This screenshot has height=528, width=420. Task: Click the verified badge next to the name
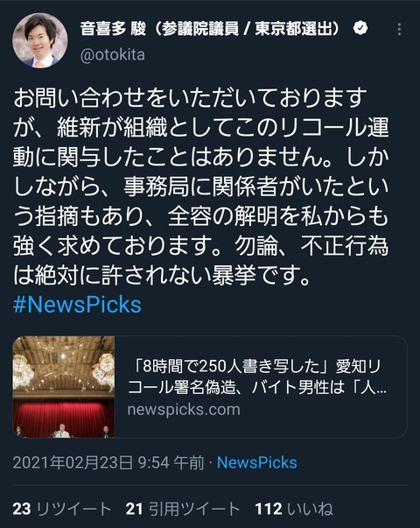pyautogui.click(x=360, y=28)
